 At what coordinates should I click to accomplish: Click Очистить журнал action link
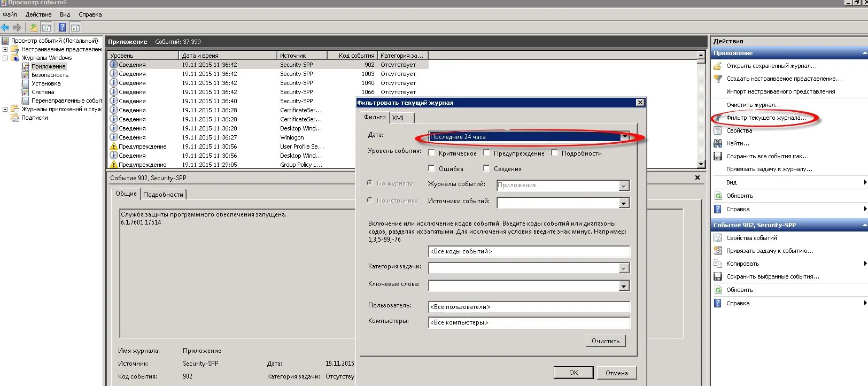(753, 105)
